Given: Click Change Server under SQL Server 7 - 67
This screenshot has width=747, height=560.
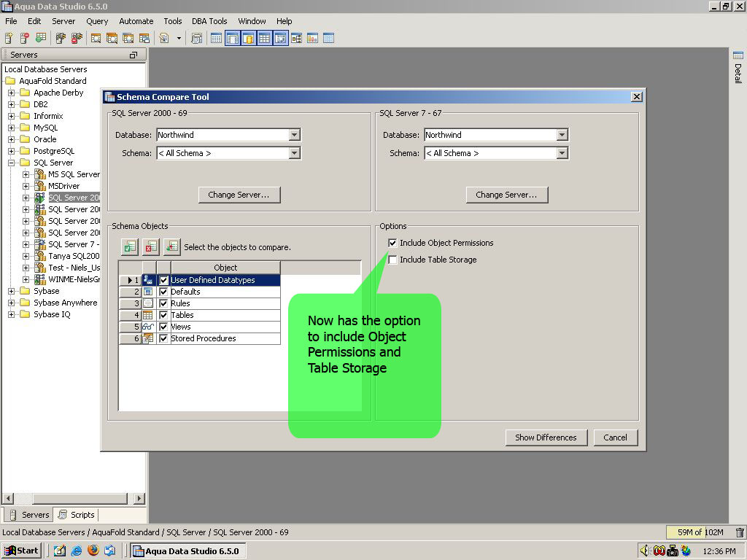Looking at the screenshot, I should pyautogui.click(x=507, y=195).
